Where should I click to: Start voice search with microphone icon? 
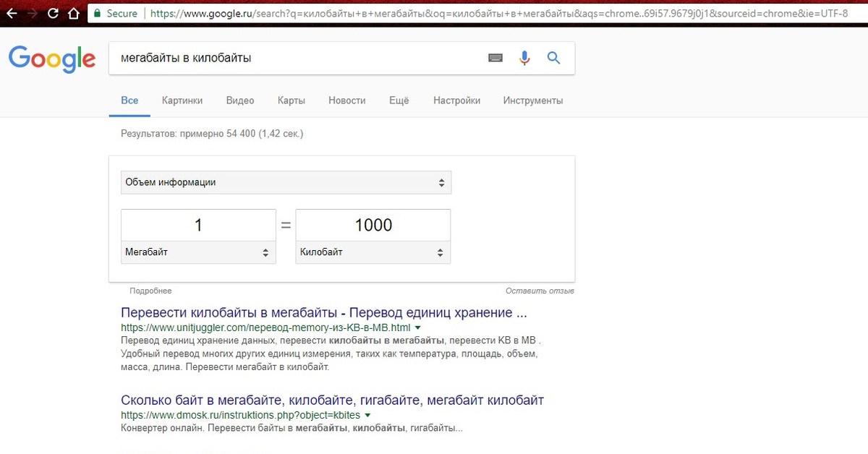tap(525, 58)
